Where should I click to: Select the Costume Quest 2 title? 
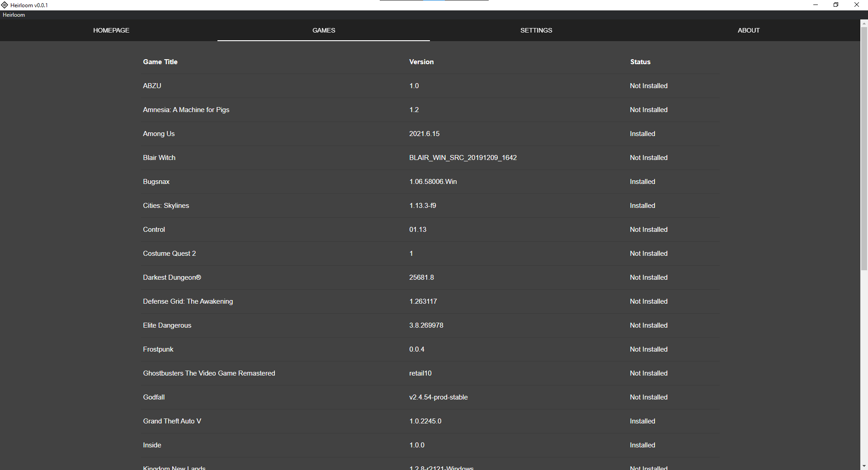[x=169, y=254]
